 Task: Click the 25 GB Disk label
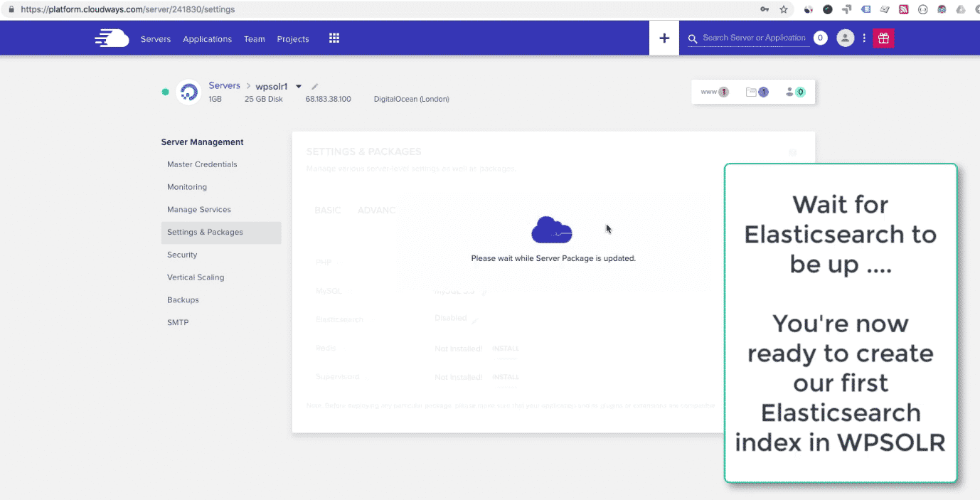point(264,100)
